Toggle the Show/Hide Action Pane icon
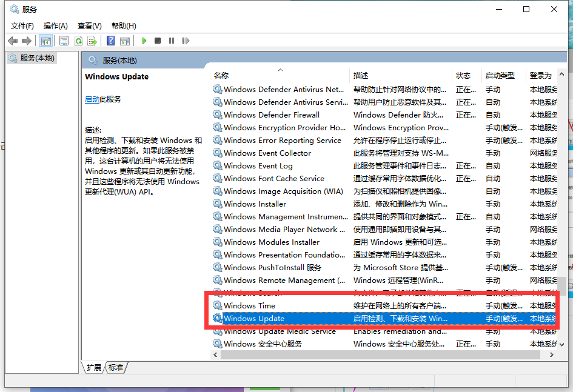 pyautogui.click(x=125, y=41)
